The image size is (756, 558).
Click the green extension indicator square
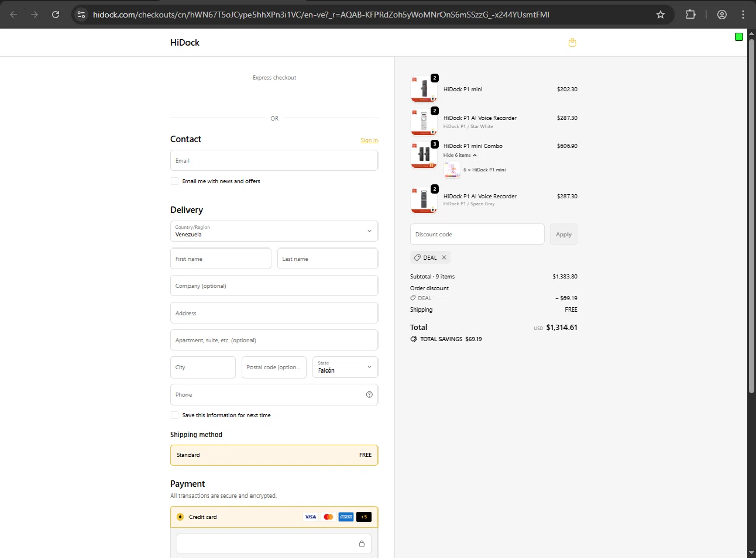[x=739, y=37]
